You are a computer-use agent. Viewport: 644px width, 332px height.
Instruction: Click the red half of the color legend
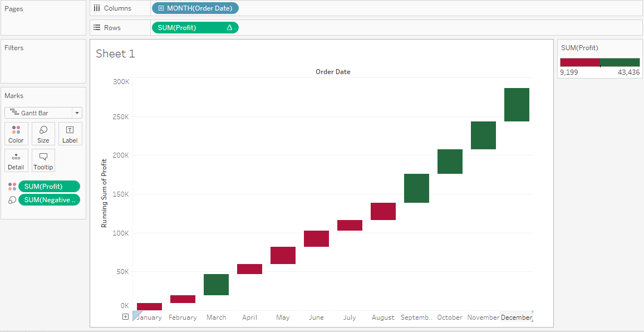click(x=581, y=62)
